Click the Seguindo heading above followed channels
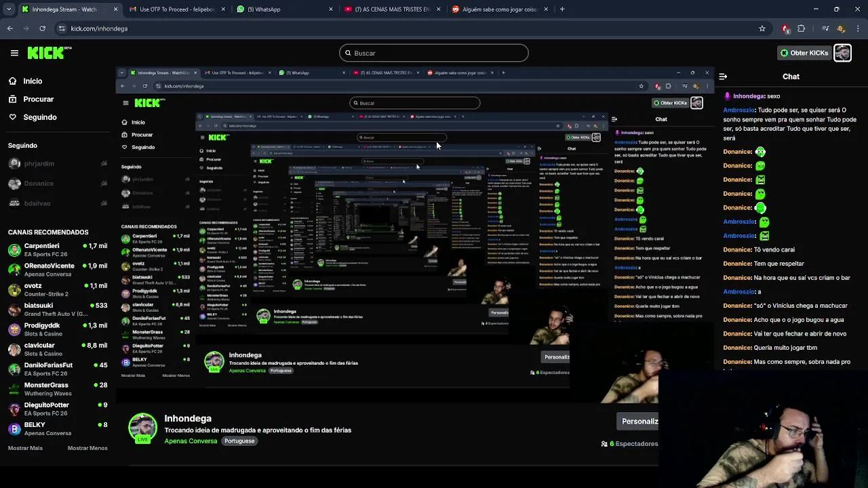Screen dimensions: 868x488 coord(22,145)
